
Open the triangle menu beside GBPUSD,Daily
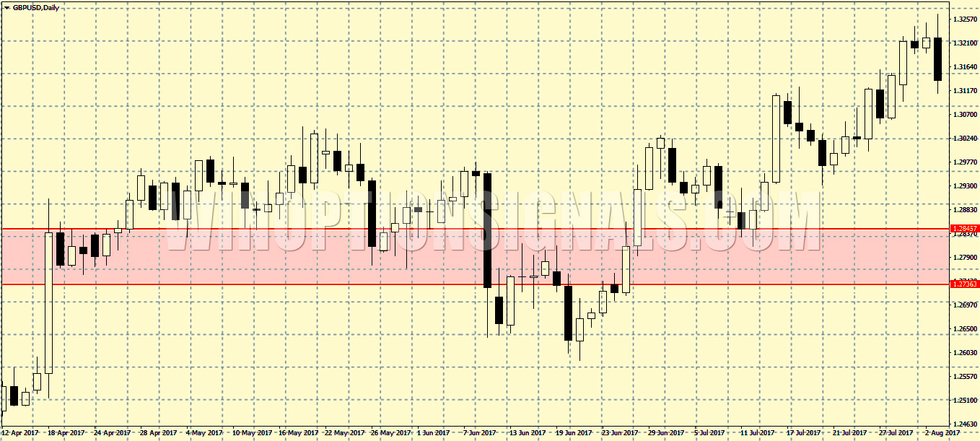(x=6, y=7)
